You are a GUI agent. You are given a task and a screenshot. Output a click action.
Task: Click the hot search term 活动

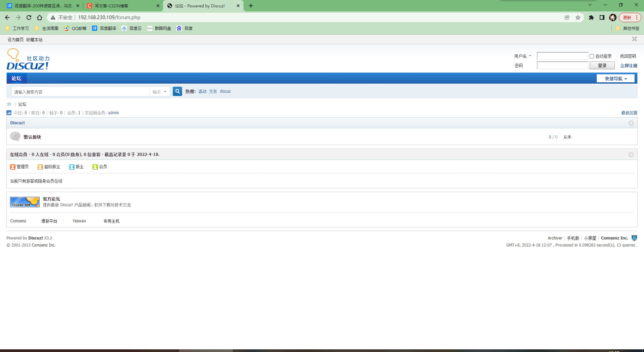[202, 91]
